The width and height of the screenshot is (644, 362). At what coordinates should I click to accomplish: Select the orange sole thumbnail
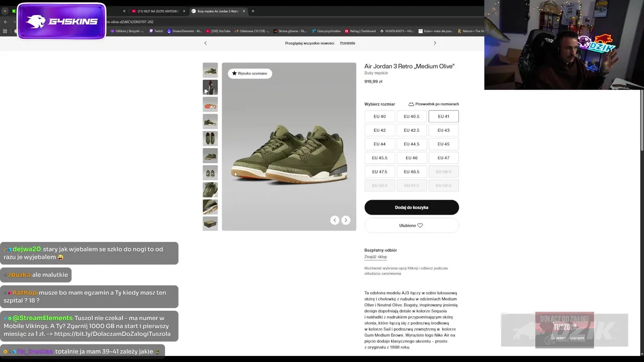210,105
